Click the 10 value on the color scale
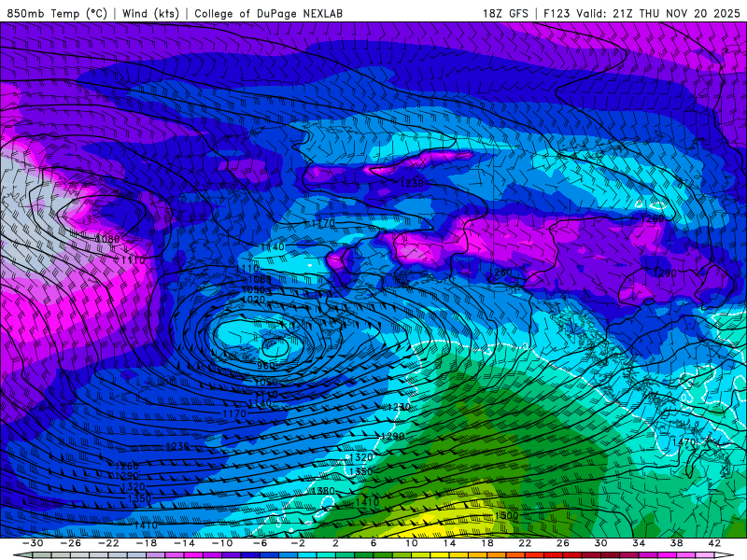This screenshot has height=560, width=747. (x=411, y=543)
